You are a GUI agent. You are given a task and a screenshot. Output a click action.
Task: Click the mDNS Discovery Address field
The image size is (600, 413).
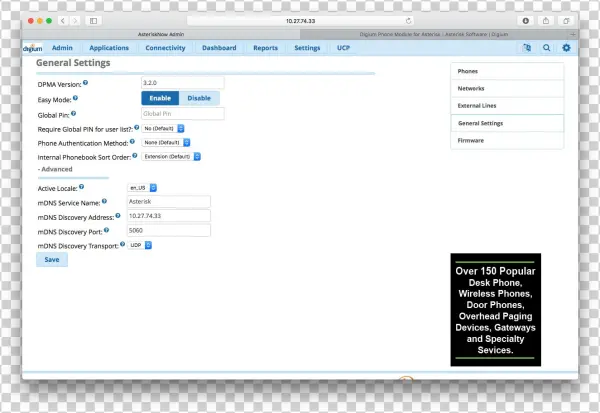169,216
